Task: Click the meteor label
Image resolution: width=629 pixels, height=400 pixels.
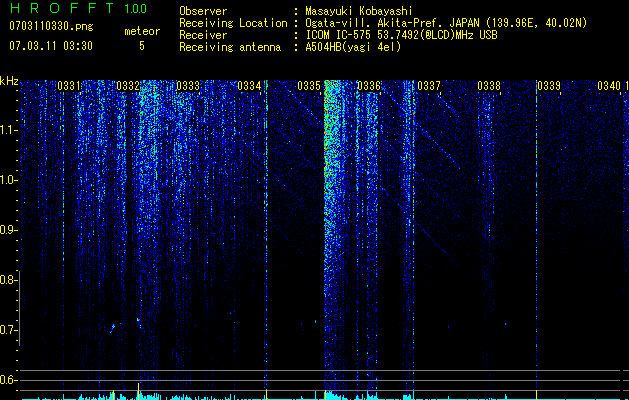Action: (142, 31)
